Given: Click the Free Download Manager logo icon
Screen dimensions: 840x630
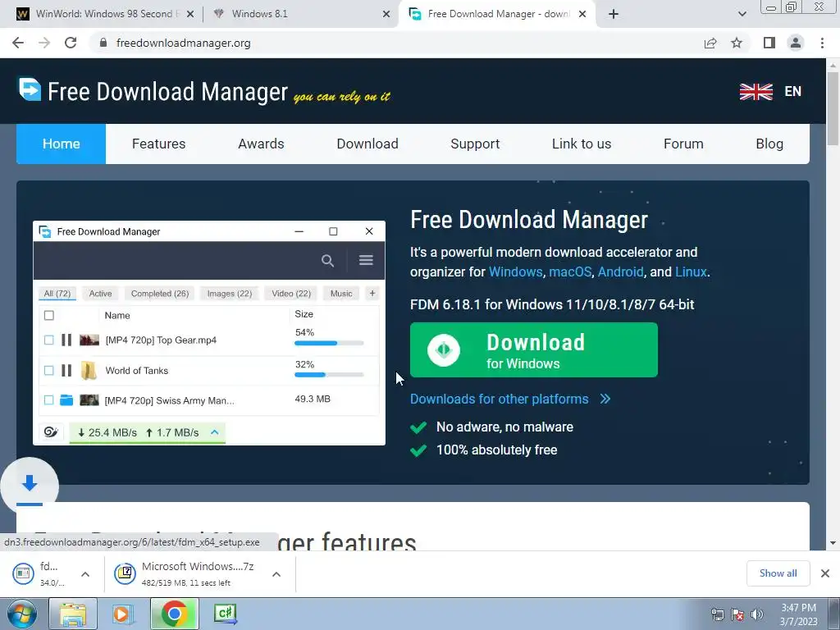Looking at the screenshot, I should click(x=30, y=89).
